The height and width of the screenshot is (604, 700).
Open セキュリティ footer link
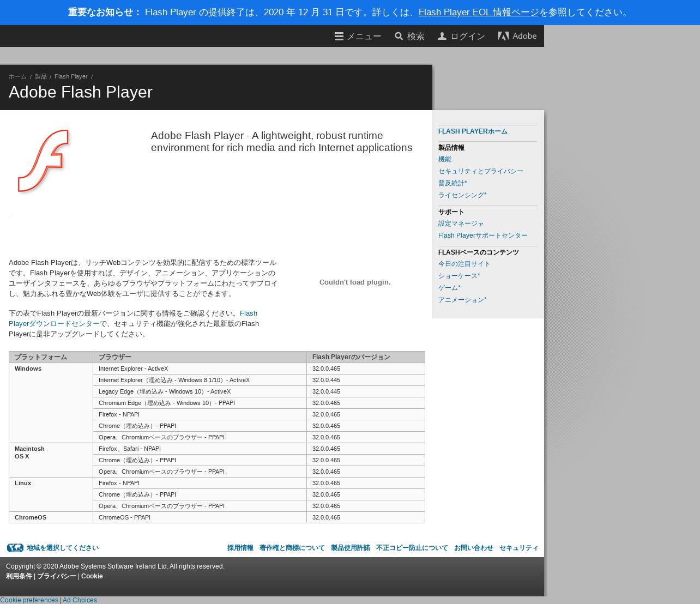point(519,548)
